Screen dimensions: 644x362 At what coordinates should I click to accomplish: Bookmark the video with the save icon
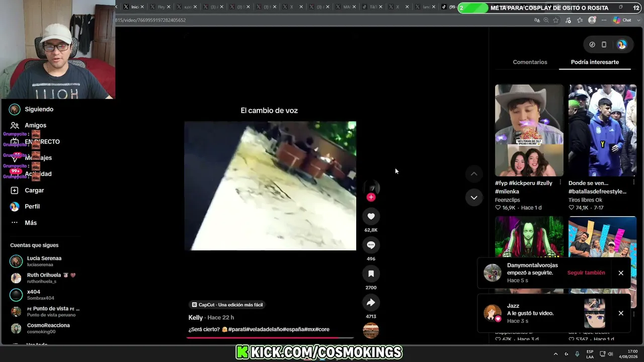[x=371, y=274]
